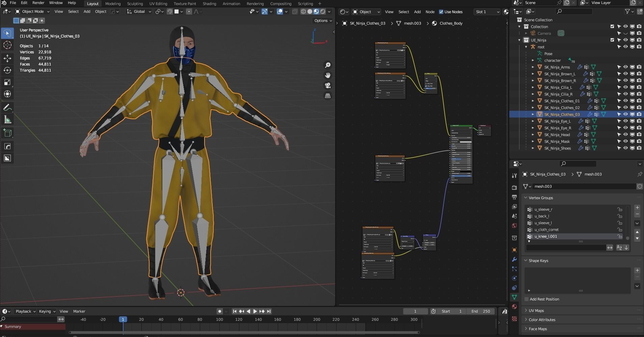
Task: Open the Object Data properties tab
Action: pyautogui.click(x=514, y=297)
